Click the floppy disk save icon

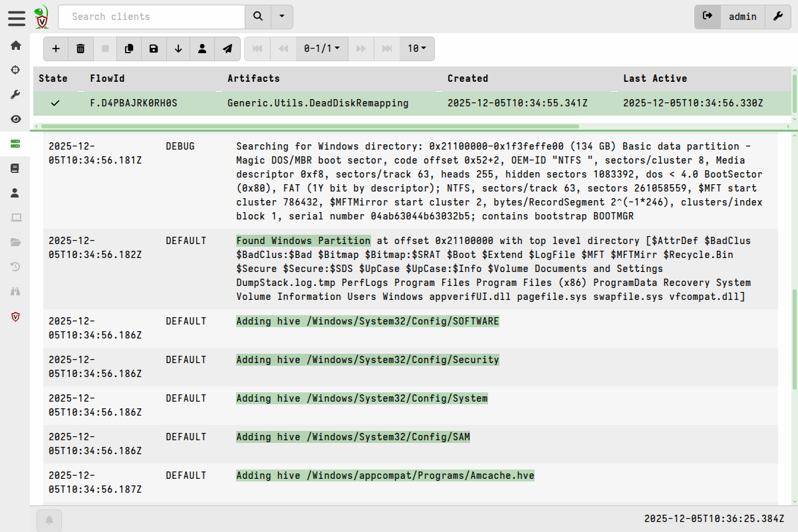click(x=154, y=49)
